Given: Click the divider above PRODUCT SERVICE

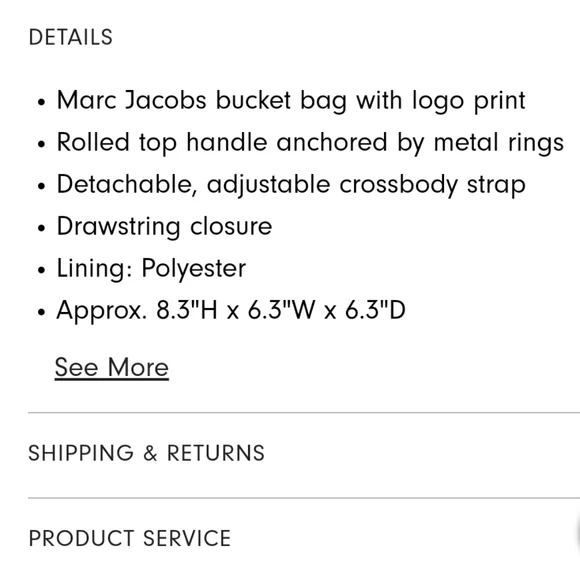Looking at the screenshot, I should [x=304, y=498].
